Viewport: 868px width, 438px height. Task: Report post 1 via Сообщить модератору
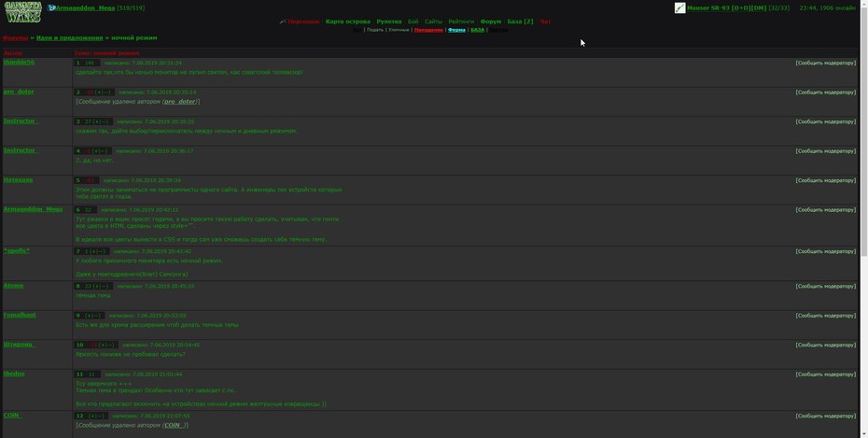pyautogui.click(x=825, y=64)
